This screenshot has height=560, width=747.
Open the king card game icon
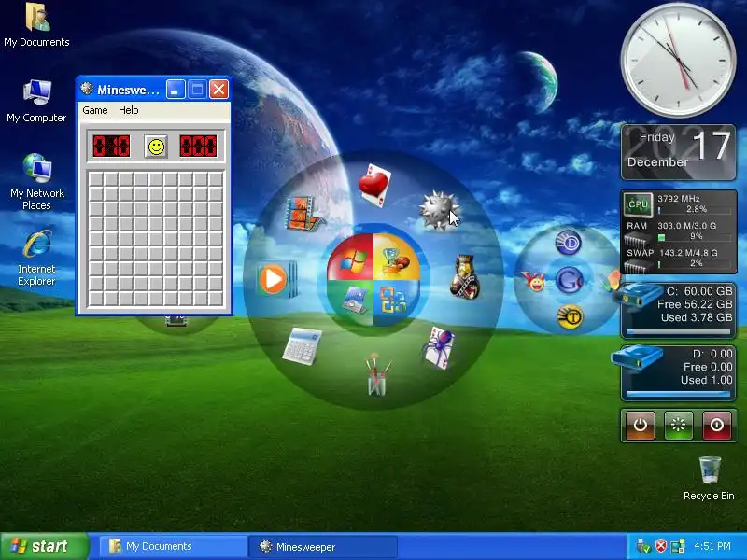pos(464,276)
